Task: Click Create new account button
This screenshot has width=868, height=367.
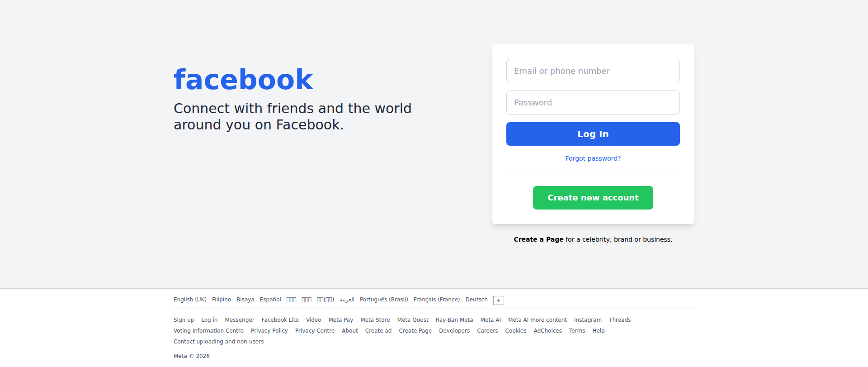Action: pos(593,198)
